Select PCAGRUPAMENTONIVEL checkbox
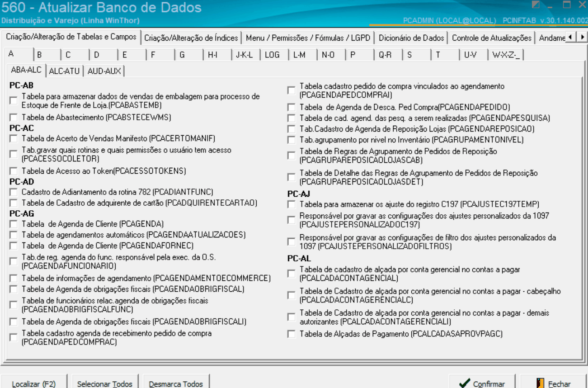The width and height of the screenshot is (588, 388). [292, 140]
